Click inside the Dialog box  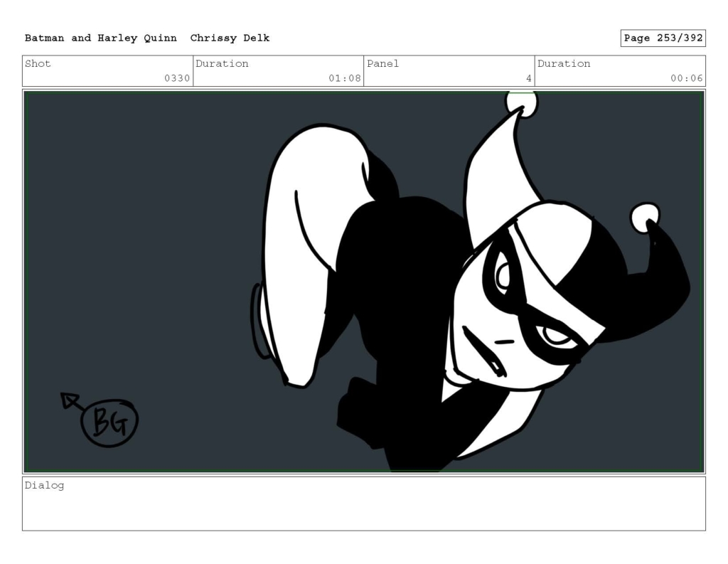point(364,504)
